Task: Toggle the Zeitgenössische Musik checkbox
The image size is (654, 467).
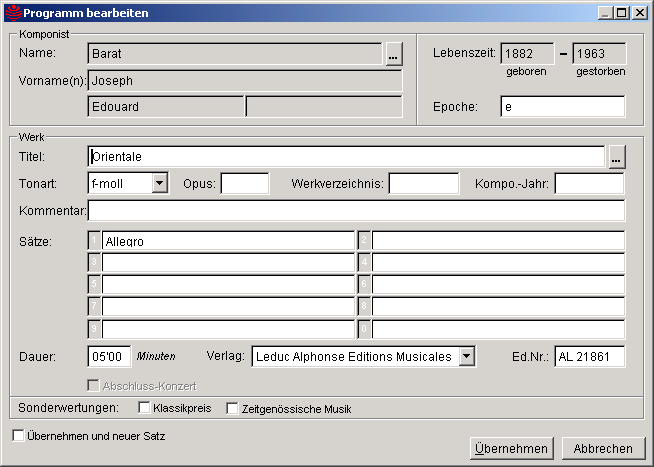Action: click(x=233, y=408)
